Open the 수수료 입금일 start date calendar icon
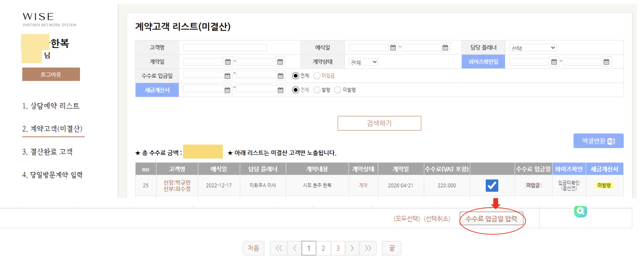This screenshot has height=260, width=644. click(x=227, y=76)
